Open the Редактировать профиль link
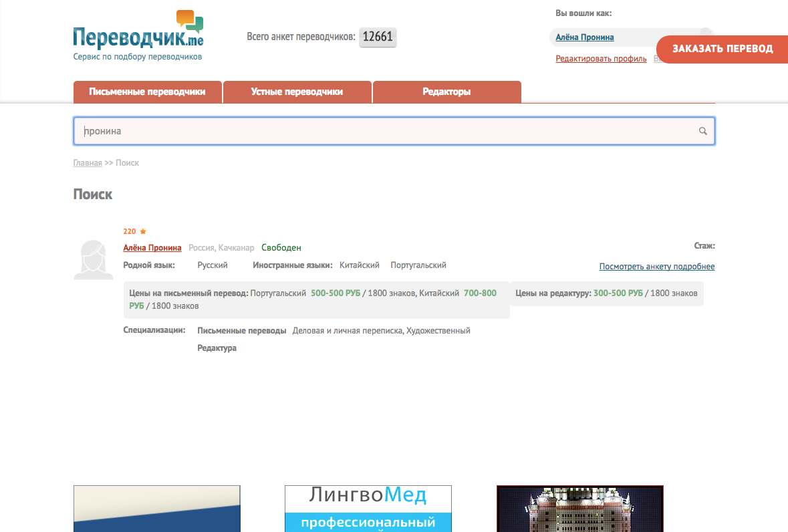The image size is (788, 532). (x=601, y=59)
